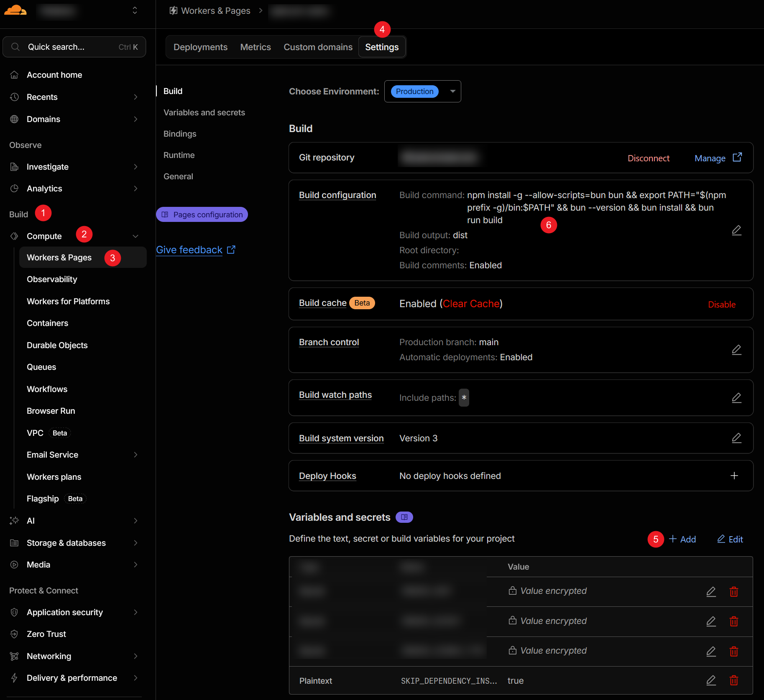Open Variables and secrets docs badge icon
Screen dimensions: 764x700
(x=404, y=517)
